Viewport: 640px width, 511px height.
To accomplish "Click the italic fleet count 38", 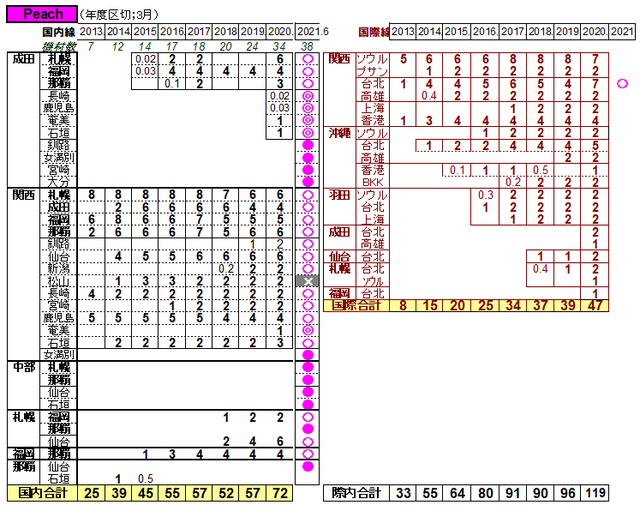I will coord(307,47).
